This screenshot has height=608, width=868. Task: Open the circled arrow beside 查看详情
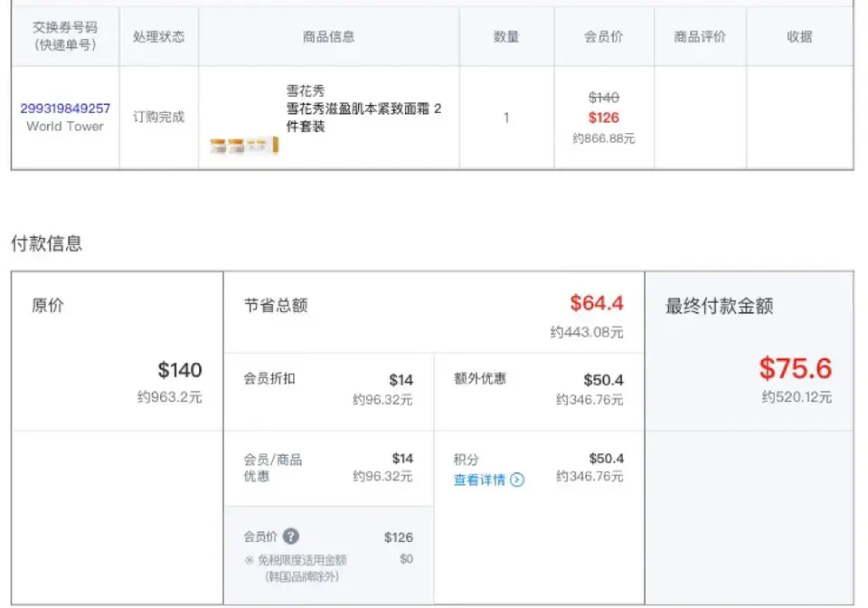tap(517, 480)
